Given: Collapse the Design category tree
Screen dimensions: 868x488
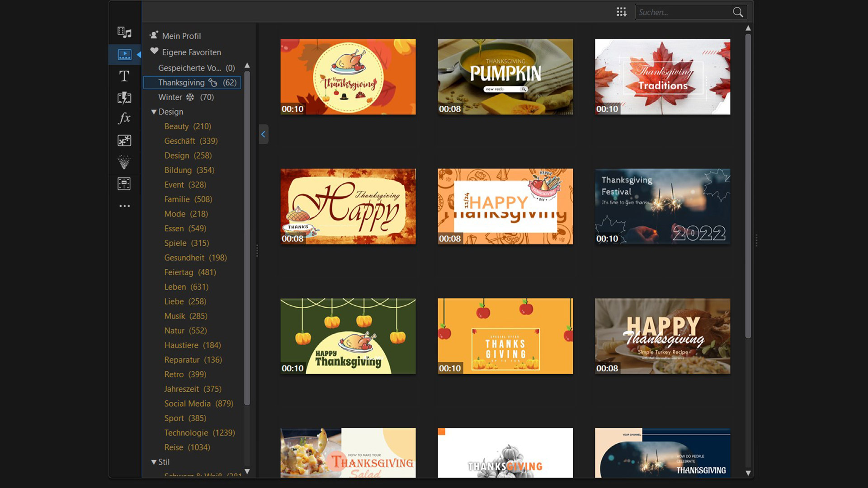Looking at the screenshot, I should (x=154, y=112).
